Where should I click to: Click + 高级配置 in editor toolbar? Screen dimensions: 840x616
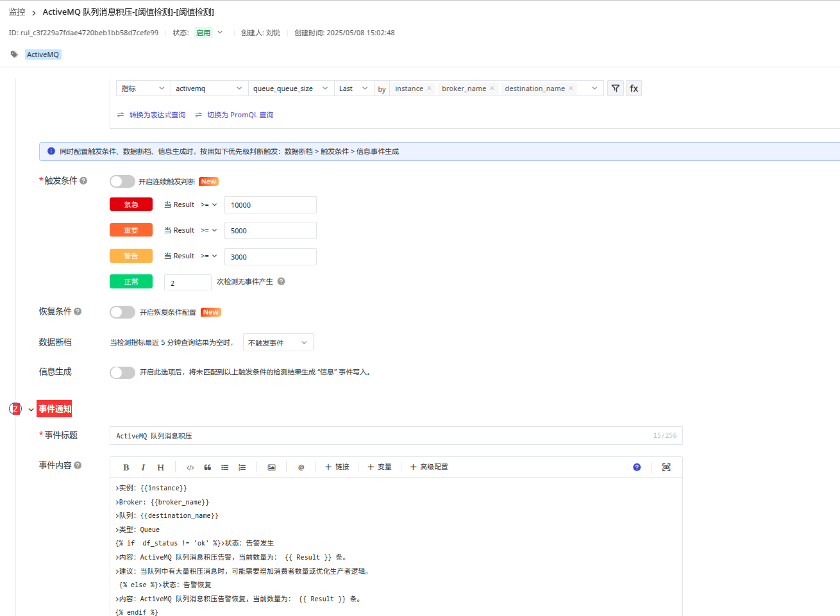(x=429, y=467)
